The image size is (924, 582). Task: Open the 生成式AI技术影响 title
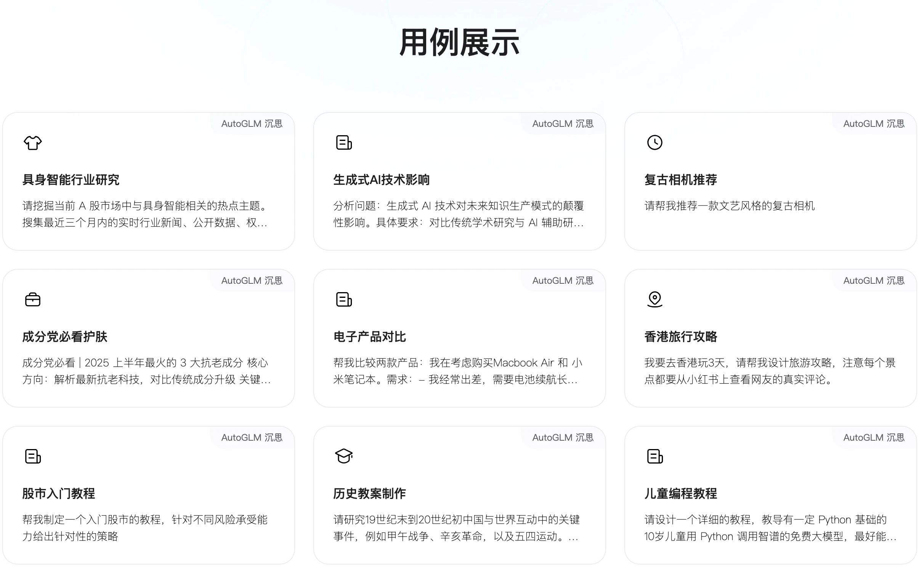click(382, 180)
